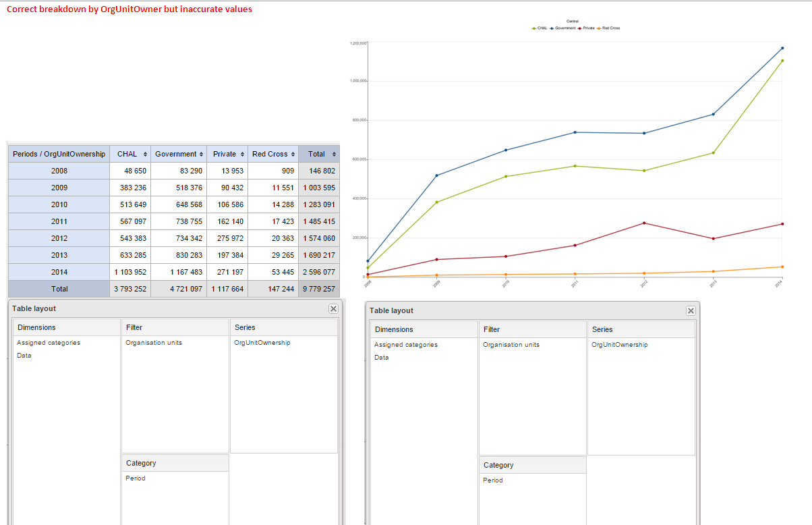Viewport: 812px width, 525px height.
Task: Toggle CHAL series in the chart legend
Action: click(540, 28)
